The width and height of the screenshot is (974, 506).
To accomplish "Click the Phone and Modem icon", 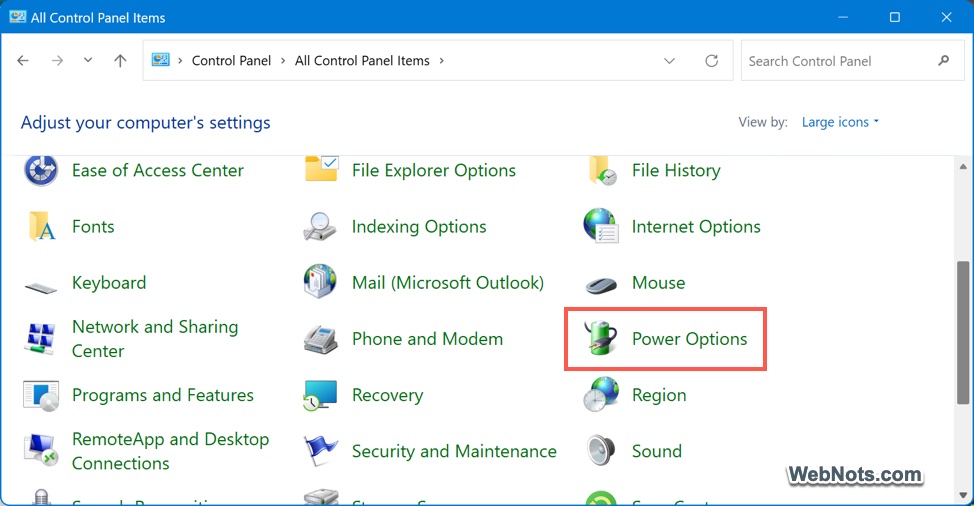I will pyautogui.click(x=321, y=340).
